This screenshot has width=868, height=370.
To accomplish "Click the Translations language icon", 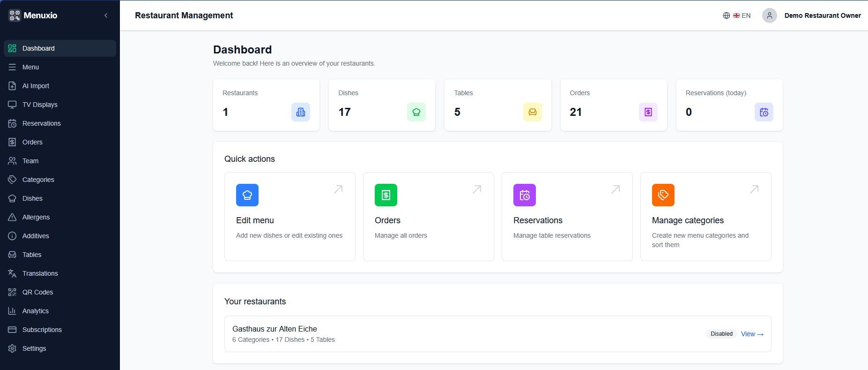I will pyautogui.click(x=12, y=273).
